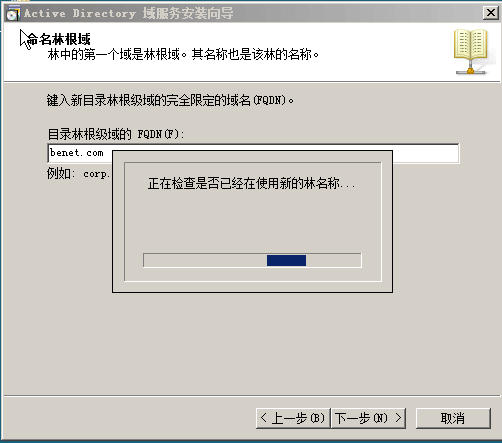Click the right arrow on the 下一步 button
The image size is (502, 443).
(398, 418)
